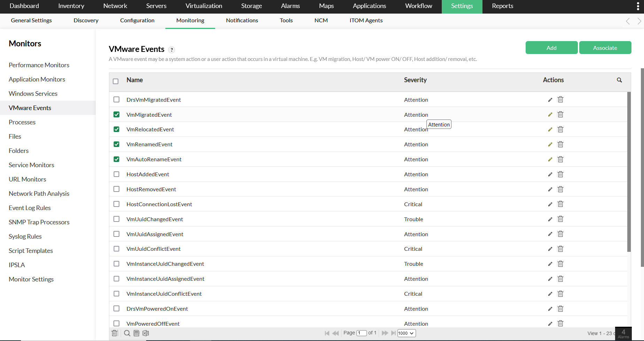Open Network Path Analysis in sidebar
Image resolution: width=644 pixels, height=341 pixels.
click(x=39, y=194)
